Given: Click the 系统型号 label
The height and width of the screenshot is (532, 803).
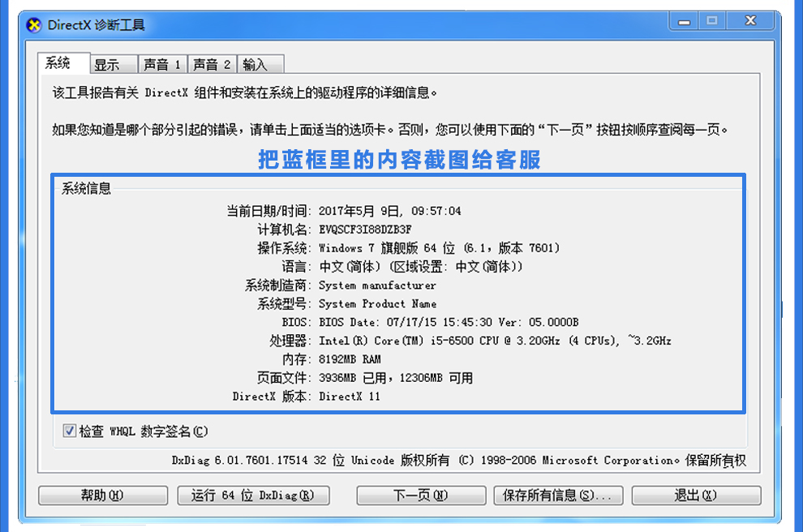Looking at the screenshot, I should tap(284, 303).
